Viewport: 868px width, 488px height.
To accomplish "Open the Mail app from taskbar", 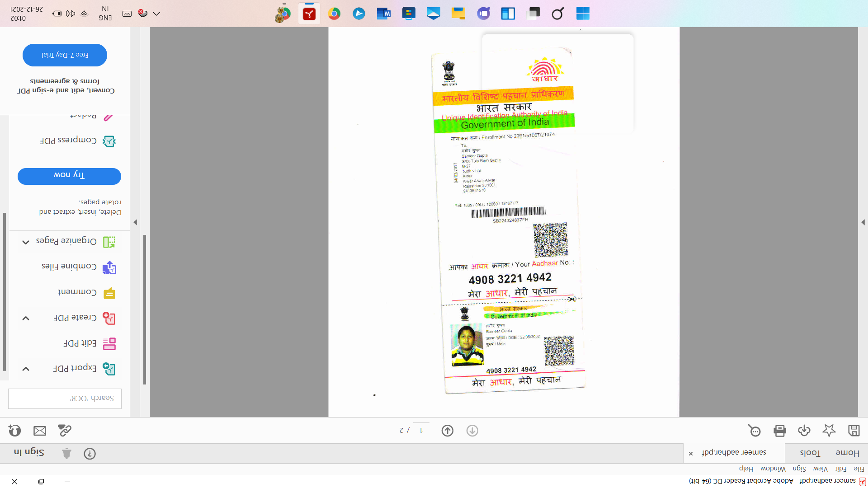I will pyautogui.click(x=434, y=14).
